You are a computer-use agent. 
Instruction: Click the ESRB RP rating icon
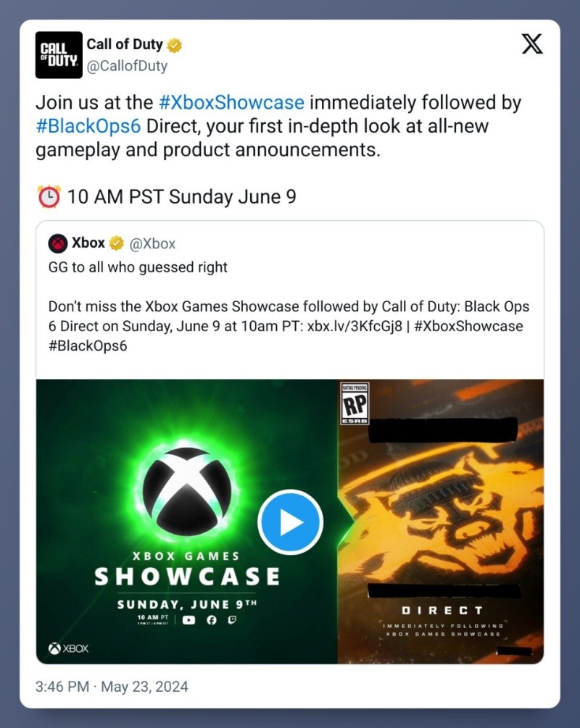pos(355,403)
